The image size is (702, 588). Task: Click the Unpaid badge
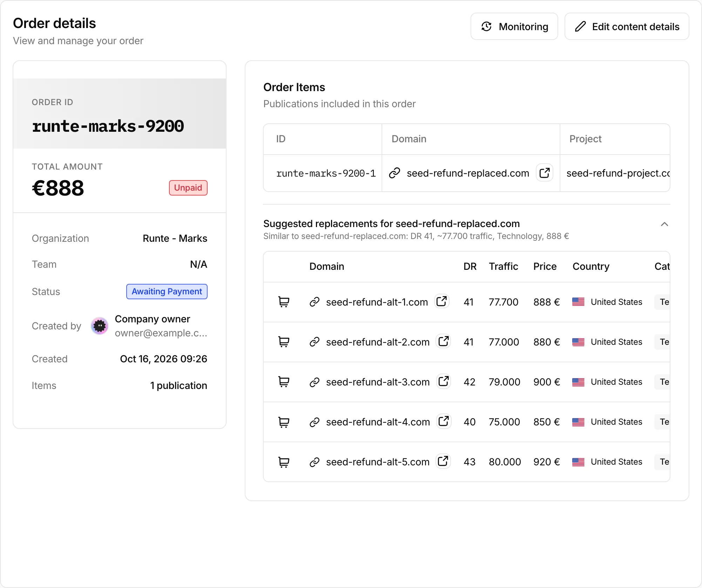coord(188,188)
